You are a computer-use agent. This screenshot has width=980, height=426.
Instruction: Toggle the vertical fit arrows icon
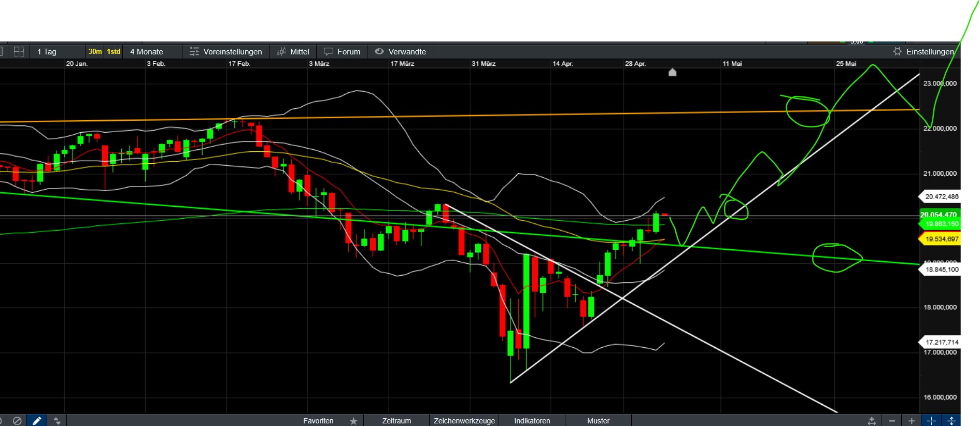click(x=951, y=421)
